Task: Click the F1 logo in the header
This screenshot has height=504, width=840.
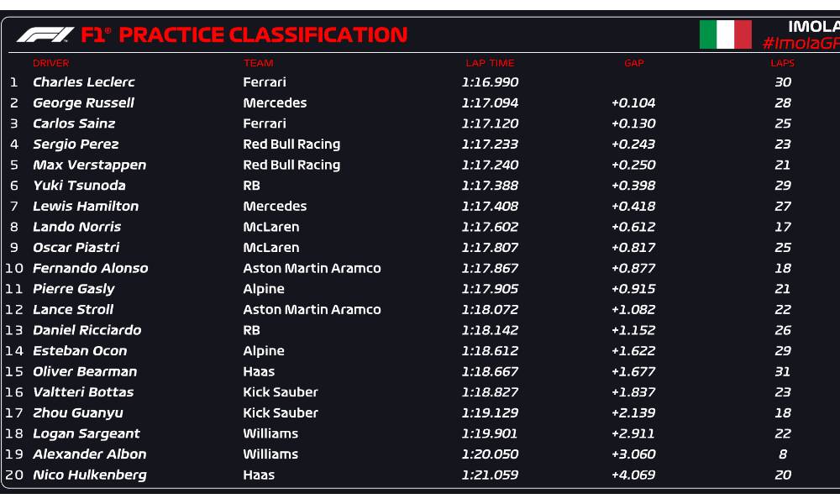Action: point(45,35)
